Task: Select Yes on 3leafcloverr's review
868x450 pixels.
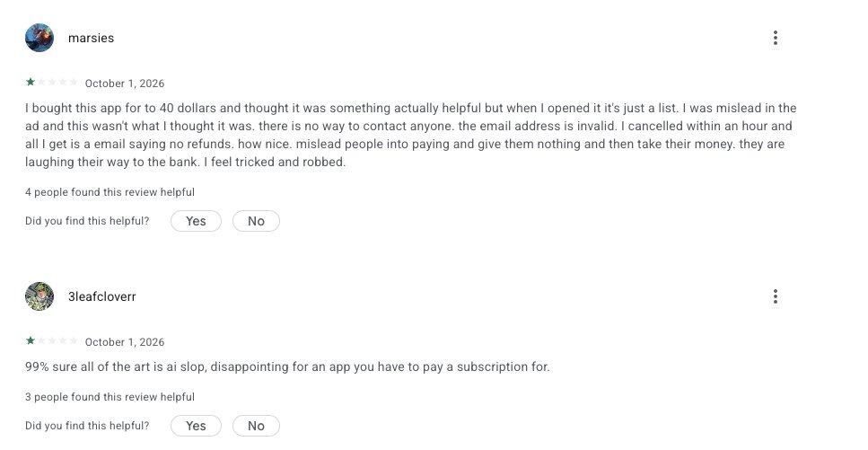Action: (196, 426)
